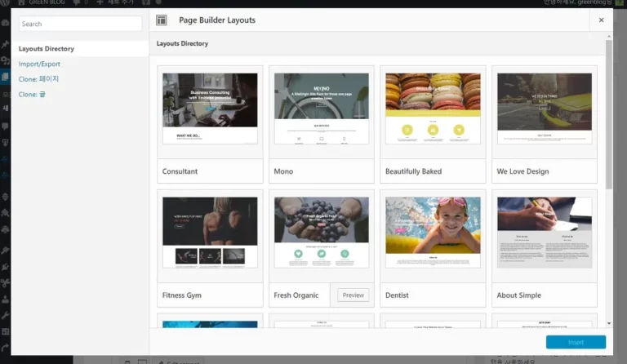
Task: Click the Page Builder Layouts header icon
Action: pos(162,20)
